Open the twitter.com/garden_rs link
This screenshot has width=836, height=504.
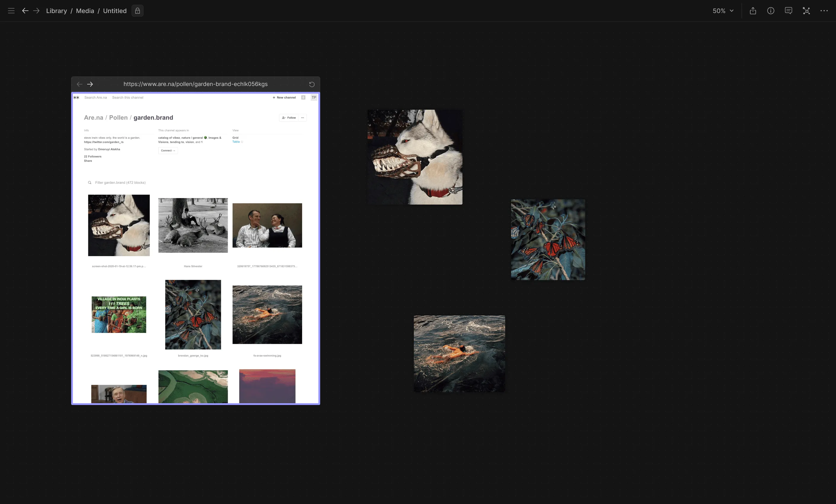tap(104, 142)
